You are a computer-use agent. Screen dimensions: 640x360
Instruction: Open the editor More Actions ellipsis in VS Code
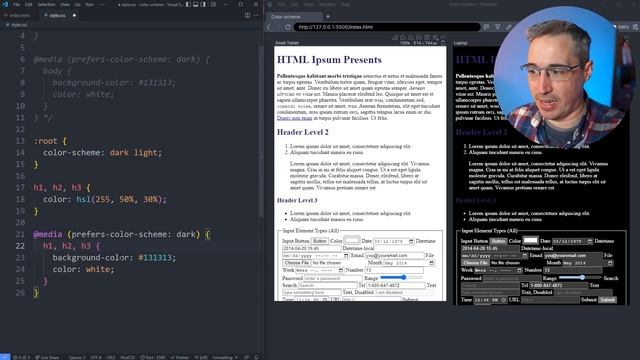[256, 15]
